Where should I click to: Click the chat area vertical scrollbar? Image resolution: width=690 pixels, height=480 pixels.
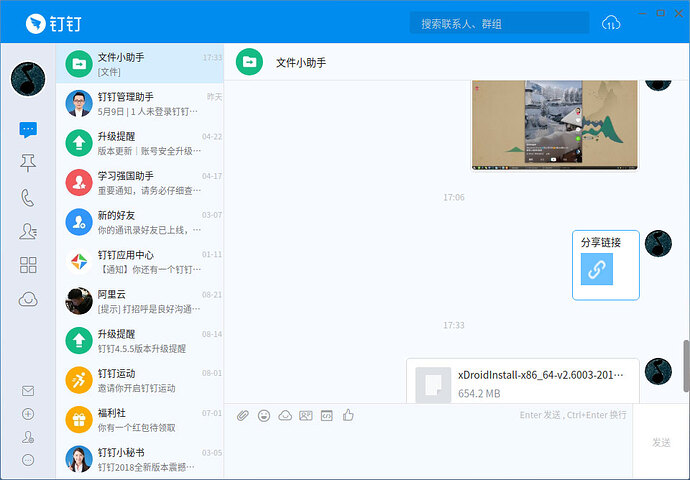(685, 365)
